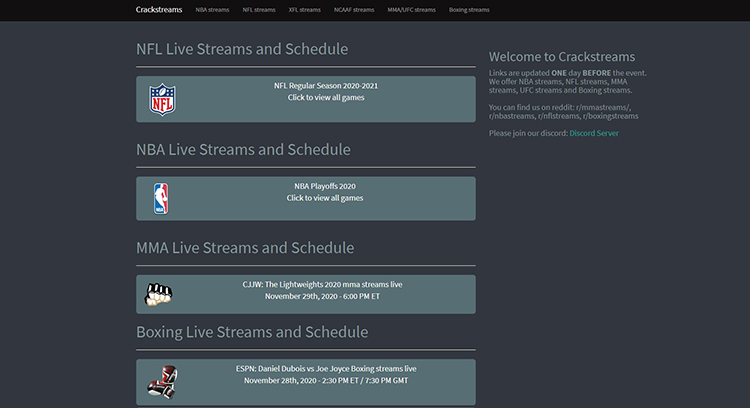This screenshot has height=408, width=750.
Task: Open NBA Playoffs 2020 link
Action: (325, 186)
